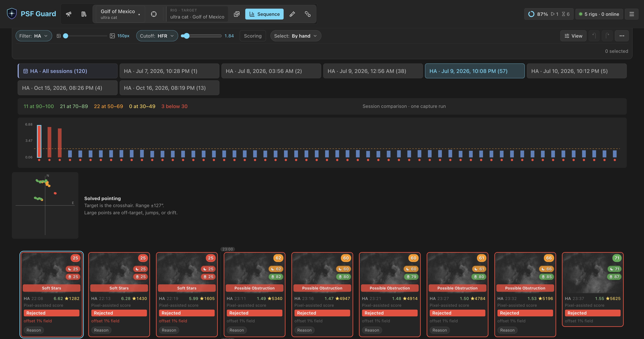Open Reason for the 22:19 frame
Screen dimensions: 644x339
[x=169, y=330]
